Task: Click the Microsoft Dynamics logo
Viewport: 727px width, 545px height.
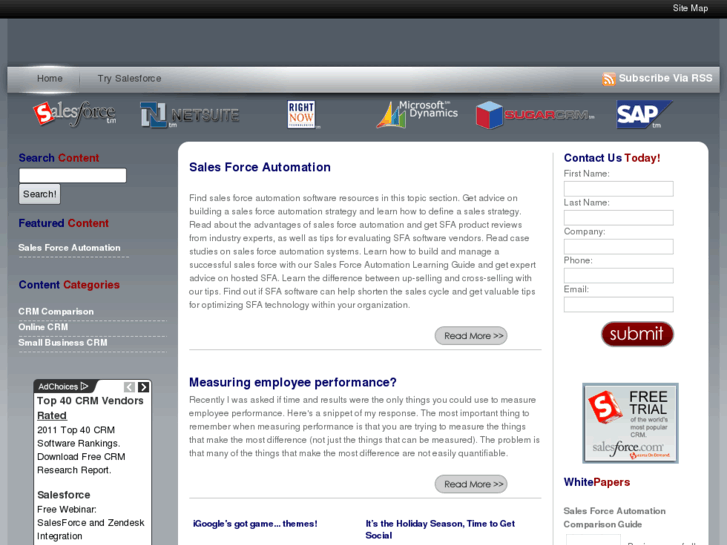Action: [417, 114]
